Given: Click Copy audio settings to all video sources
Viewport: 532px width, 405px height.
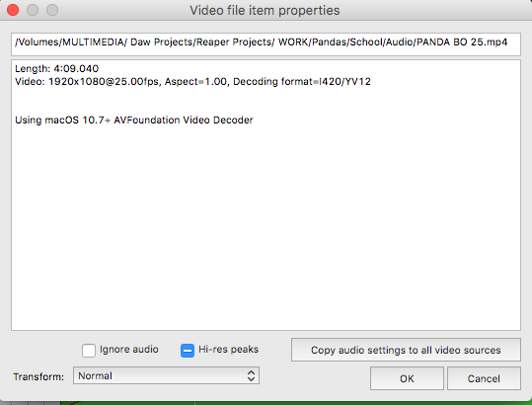Looking at the screenshot, I should [406, 350].
